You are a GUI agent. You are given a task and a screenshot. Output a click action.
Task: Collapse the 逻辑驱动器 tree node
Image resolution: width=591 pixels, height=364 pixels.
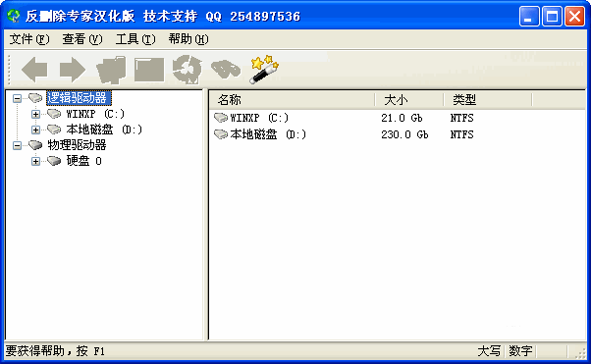click(17, 99)
